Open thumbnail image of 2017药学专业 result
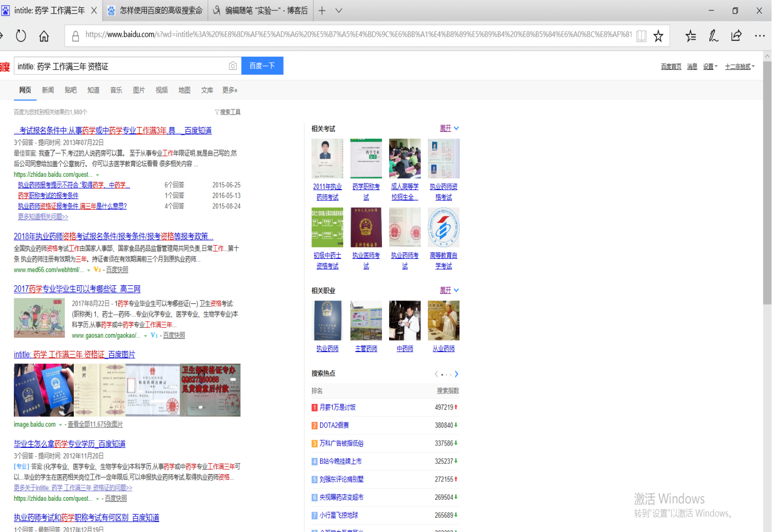Image resolution: width=772 pixels, height=532 pixels. pos(39,317)
